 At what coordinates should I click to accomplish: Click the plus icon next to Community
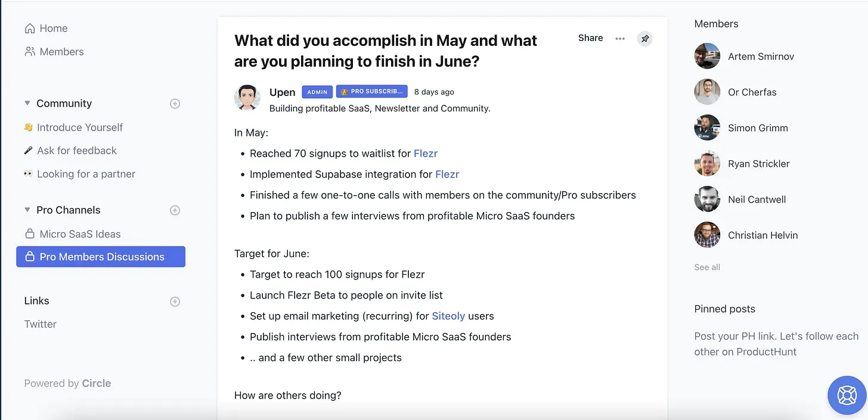[x=175, y=104]
